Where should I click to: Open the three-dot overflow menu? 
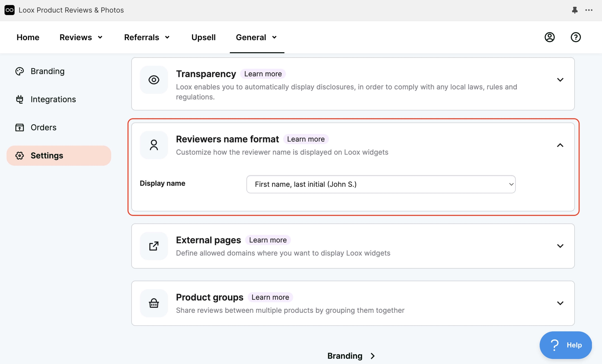pyautogui.click(x=589, y=10)
